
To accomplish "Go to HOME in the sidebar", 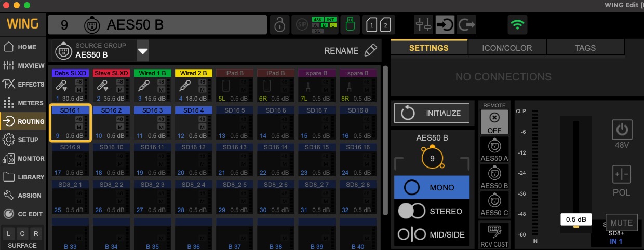I will (23, 47).
